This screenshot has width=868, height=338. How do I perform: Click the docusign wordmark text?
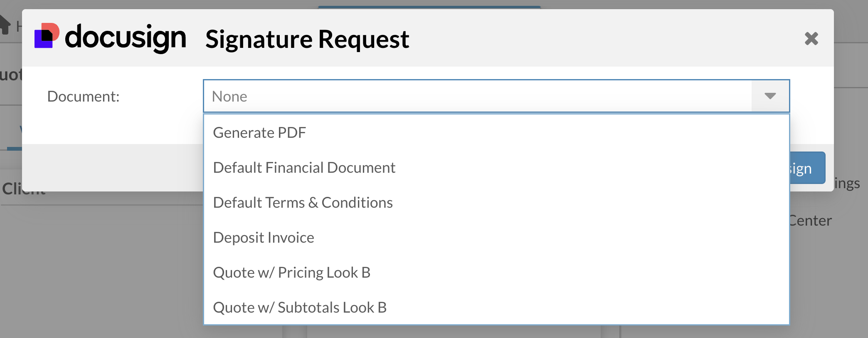coord(125,37)
